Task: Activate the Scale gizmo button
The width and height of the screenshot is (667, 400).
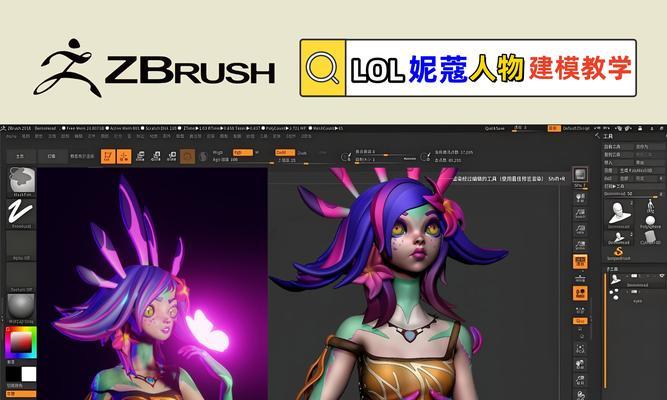Action: click(x=155, y=156)
